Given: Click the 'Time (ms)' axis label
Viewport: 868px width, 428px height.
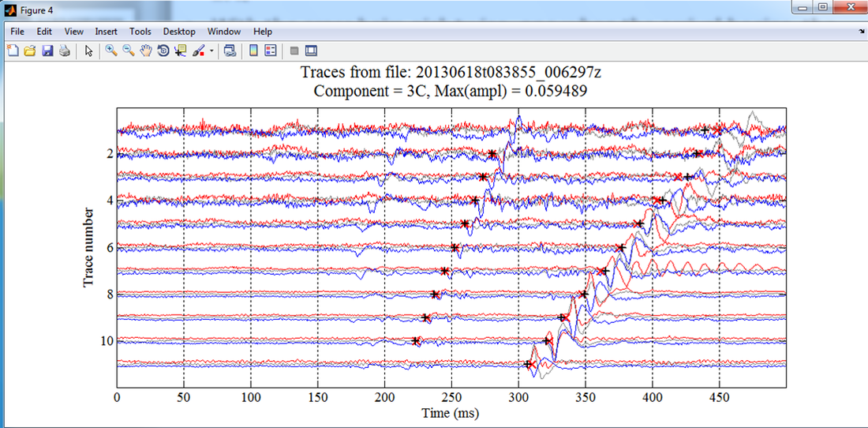Looking at the screenshot, I should 450,412.
